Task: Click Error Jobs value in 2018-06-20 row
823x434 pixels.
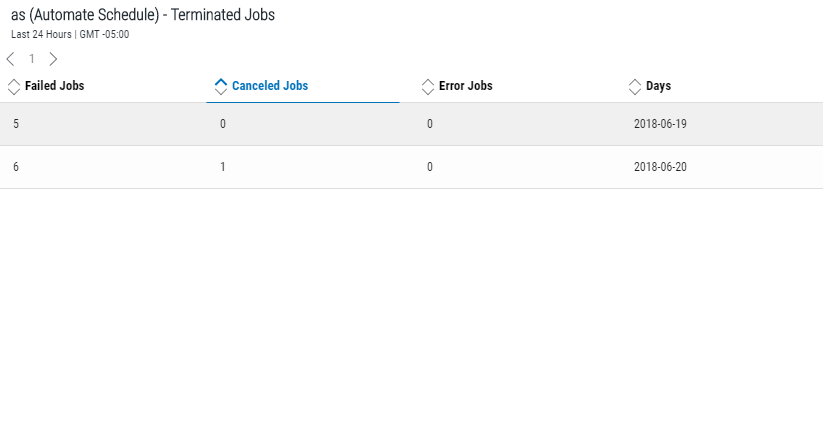Action: [430, 167]
